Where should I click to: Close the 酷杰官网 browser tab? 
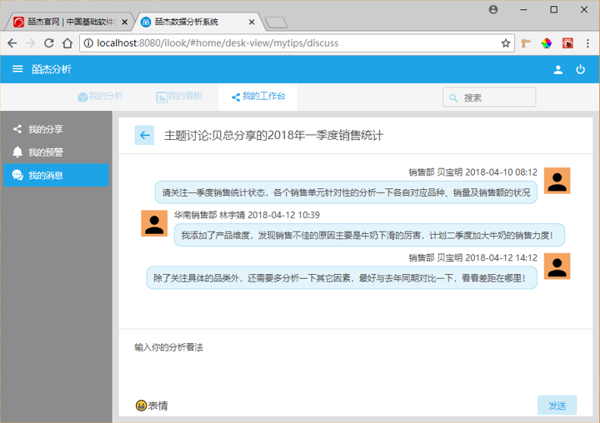tap(124, 22)
